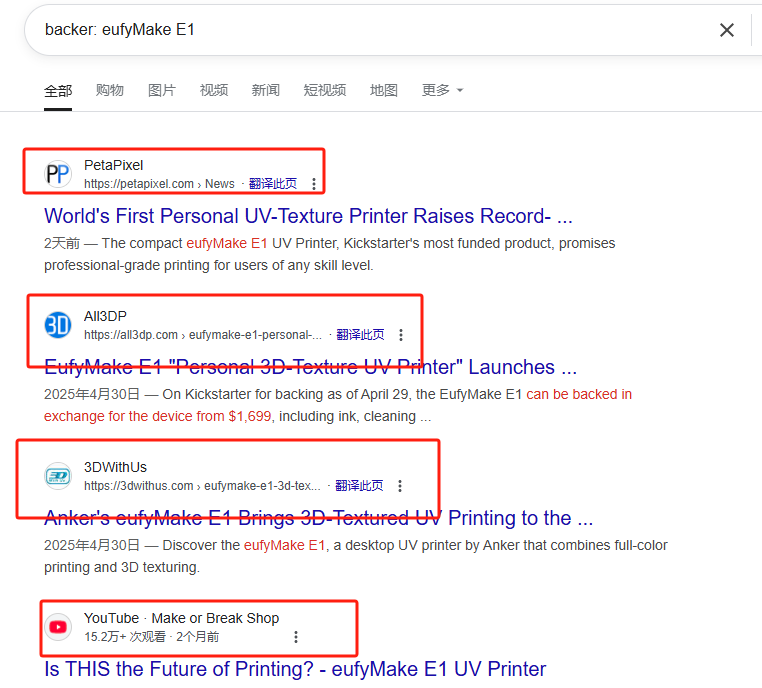Click the YouTube favicon icon
The width and height of the screenshot is (762, 688).
pyautogui.click(x=58, y=627)
